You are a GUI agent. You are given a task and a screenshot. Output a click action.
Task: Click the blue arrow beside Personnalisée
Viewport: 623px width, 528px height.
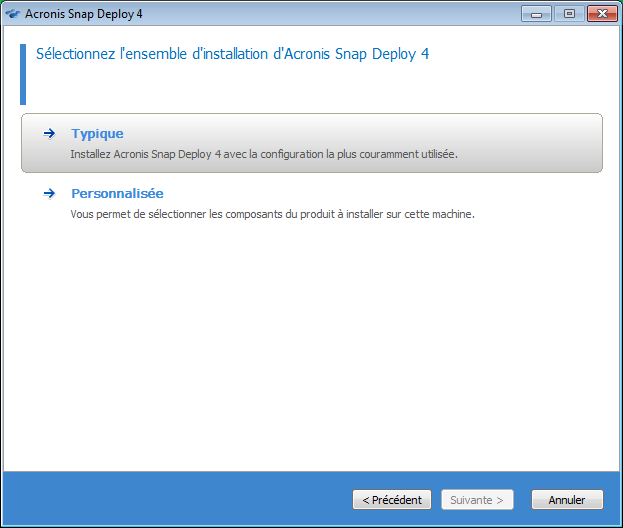coord(48,194)
